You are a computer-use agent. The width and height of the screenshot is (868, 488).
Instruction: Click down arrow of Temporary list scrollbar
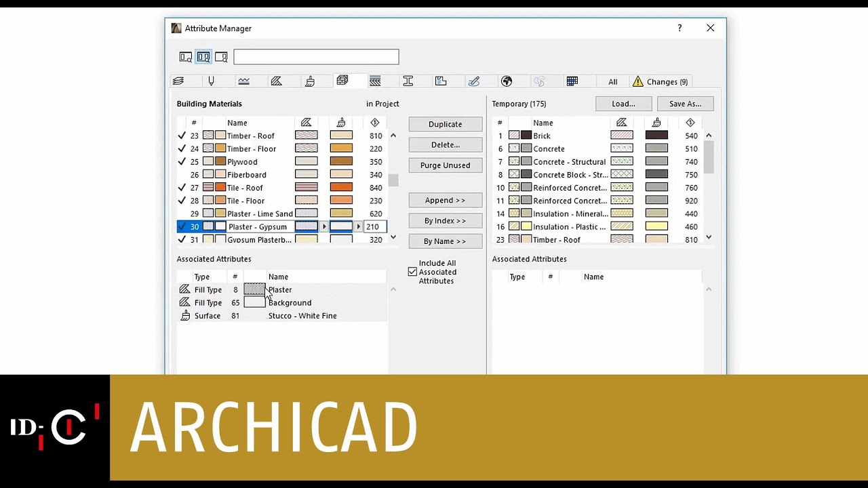coord(709,238)
